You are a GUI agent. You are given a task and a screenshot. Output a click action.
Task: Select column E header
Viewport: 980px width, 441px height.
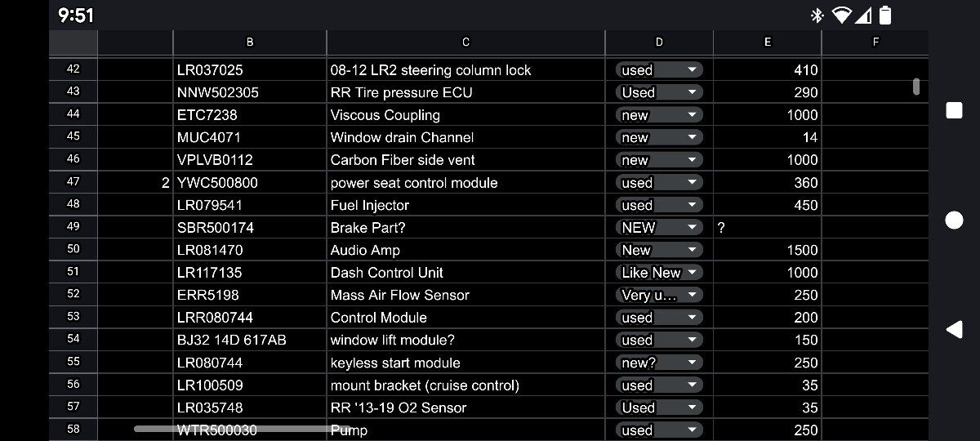[767, 42]
